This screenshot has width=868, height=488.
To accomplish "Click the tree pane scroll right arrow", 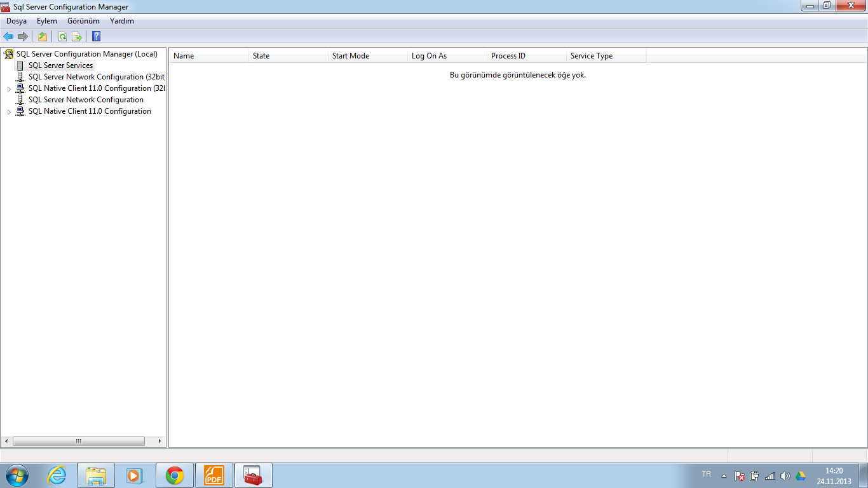I will [x=160, y=441].
